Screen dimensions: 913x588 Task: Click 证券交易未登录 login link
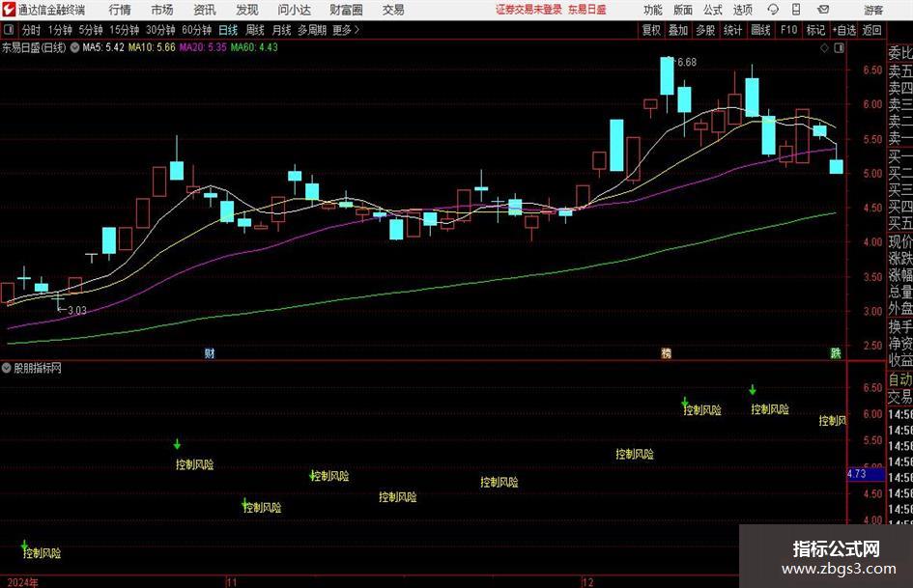pos(529,10)
